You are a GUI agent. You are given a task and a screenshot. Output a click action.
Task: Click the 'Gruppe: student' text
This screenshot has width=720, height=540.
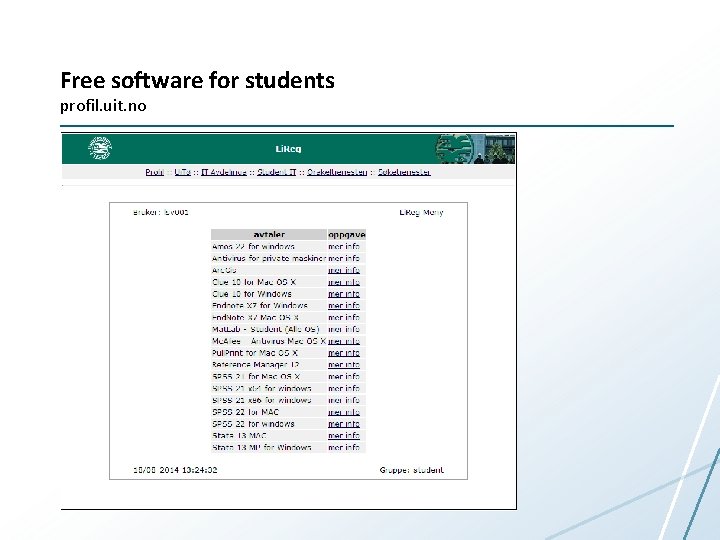click(x=412, y=470)
